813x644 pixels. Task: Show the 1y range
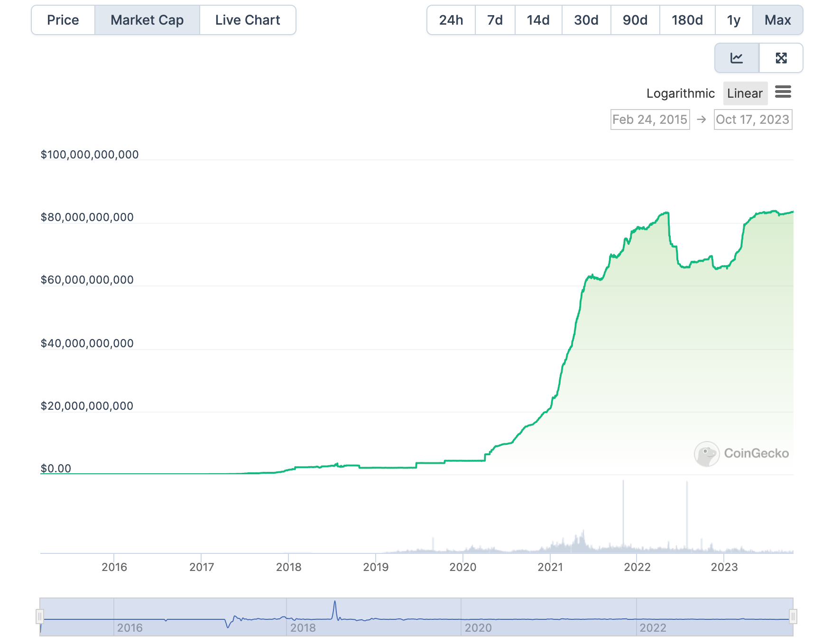(x=734, y=20)
